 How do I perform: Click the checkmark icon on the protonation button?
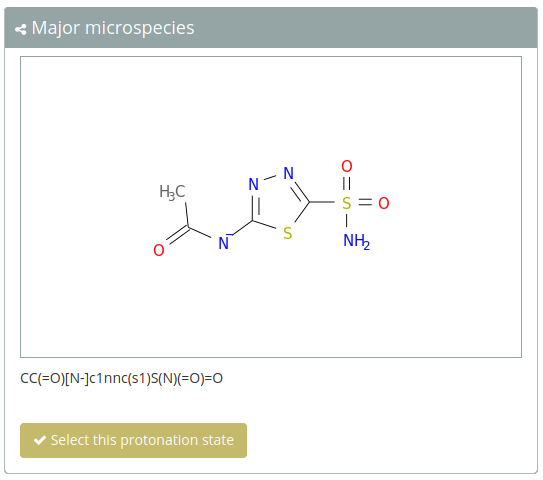tap(40, 441)
